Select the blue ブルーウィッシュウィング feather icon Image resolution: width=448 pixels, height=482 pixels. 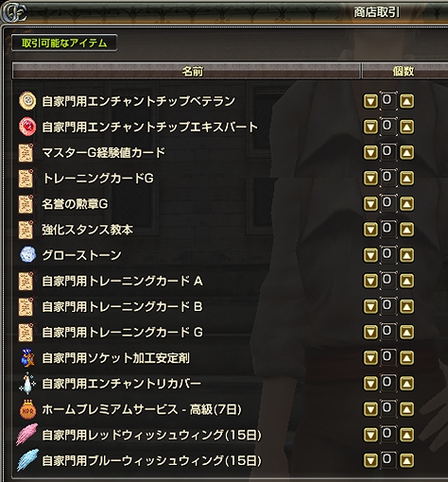27,460
